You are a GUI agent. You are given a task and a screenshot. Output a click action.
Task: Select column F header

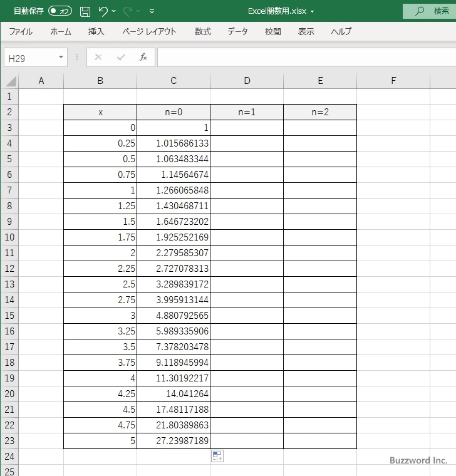(x=393, y=81)
